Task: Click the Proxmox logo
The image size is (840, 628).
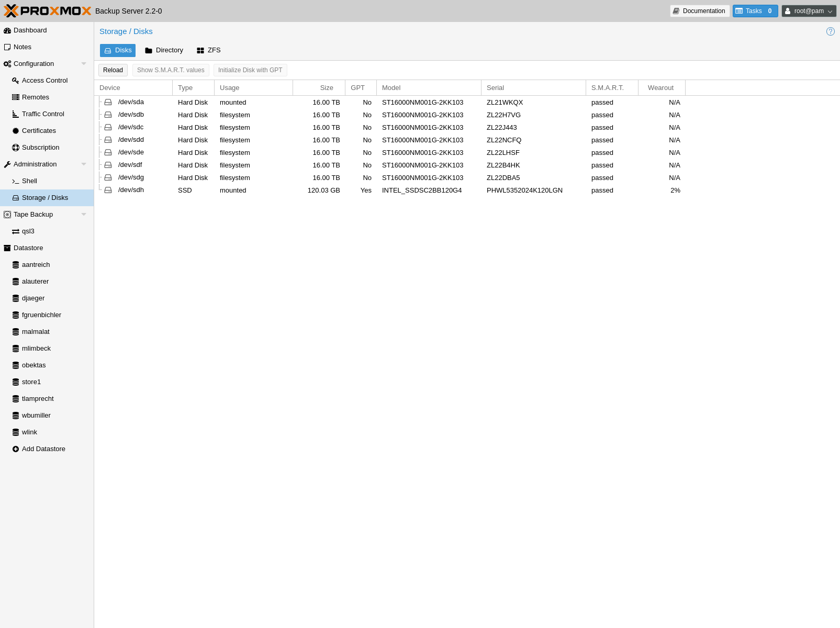Action: (48, 11)
